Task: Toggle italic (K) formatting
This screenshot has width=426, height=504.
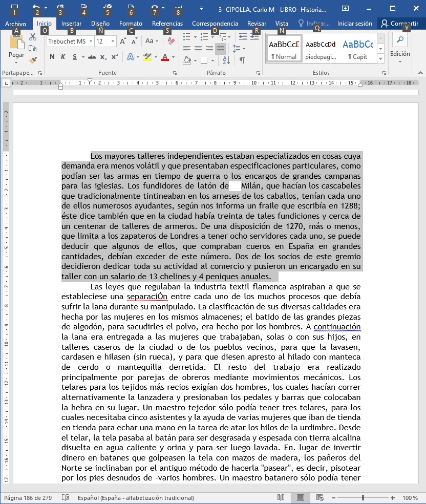Action: click(63, 57)
